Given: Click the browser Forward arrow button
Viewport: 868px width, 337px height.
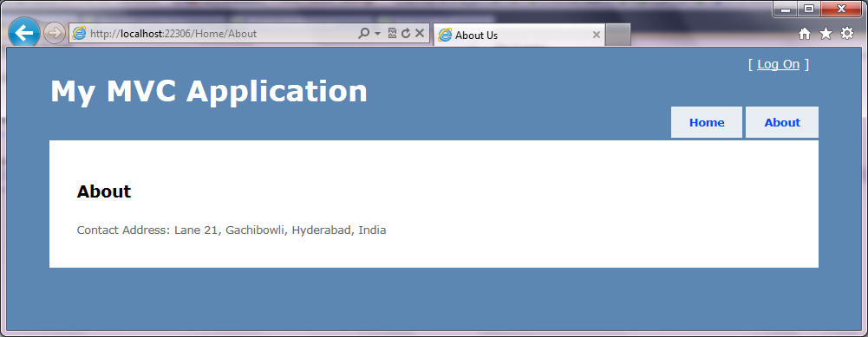Looking at the screenshot, I should (x=54, y=33).
